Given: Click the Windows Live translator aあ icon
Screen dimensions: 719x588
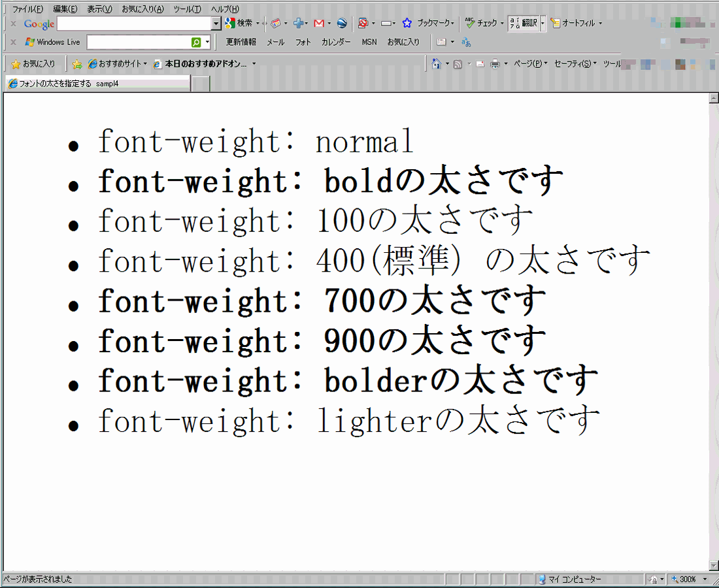Looking at the screenshot, I should click(466, 42).
